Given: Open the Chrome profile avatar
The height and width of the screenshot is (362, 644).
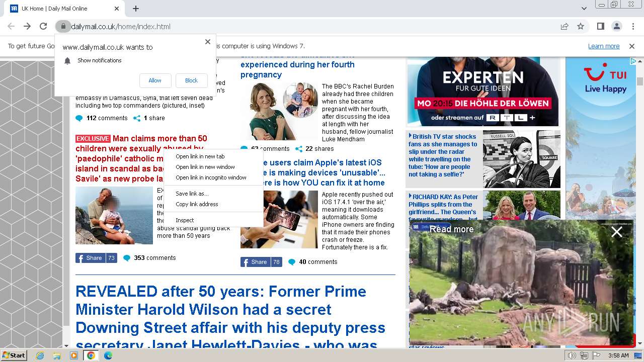Looking at the screenshot, I should pos(616,26).
